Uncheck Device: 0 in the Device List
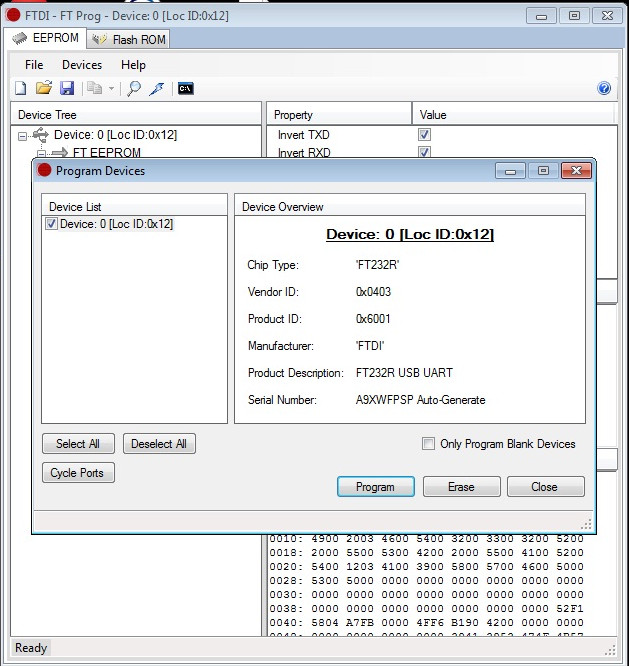629x666 pixels. [51, 224]
